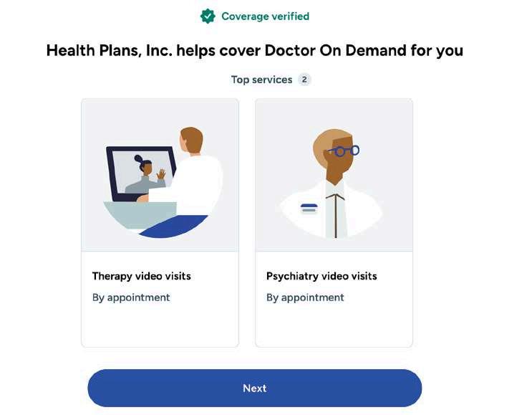Image resolution: width=532 pixels, height=415 pixels.
Task: Click By appointment under Therapy video visits
Action: pos(131,297)
